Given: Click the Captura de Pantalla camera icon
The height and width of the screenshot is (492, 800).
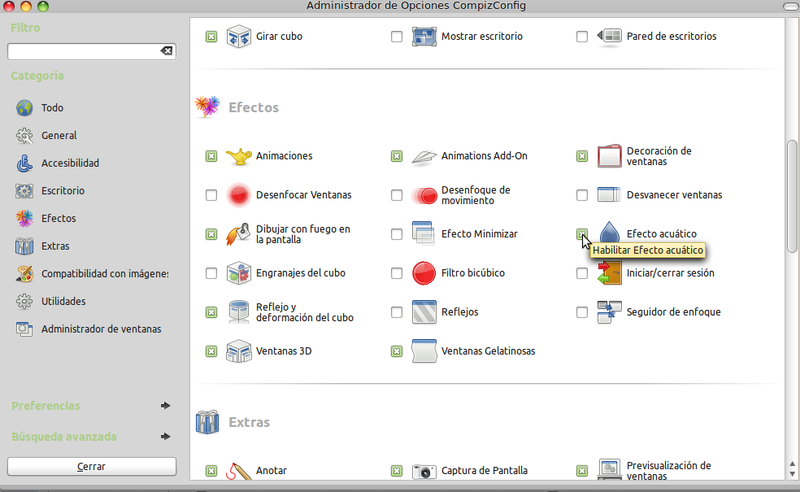Looking at the screenshot, I should tap(424, 470).
